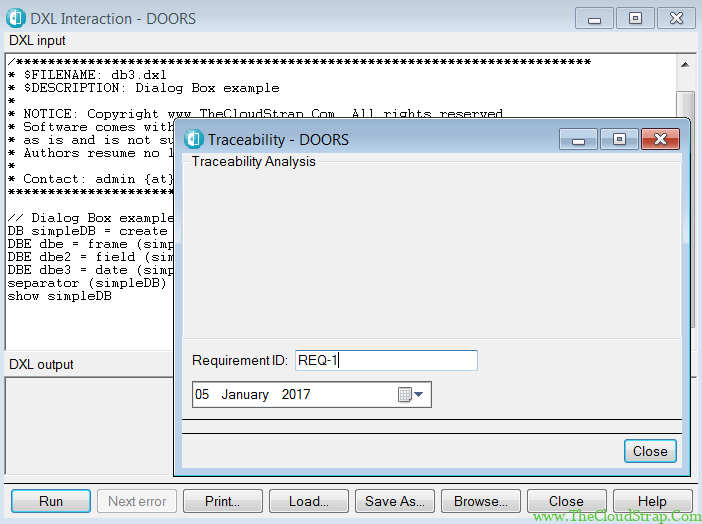
Task: Click the Save As... button
Action: coord(394,501)
